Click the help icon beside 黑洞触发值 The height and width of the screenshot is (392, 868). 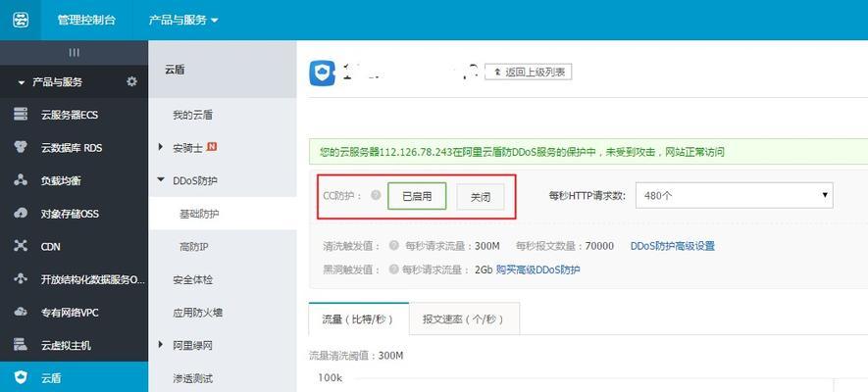393,269
